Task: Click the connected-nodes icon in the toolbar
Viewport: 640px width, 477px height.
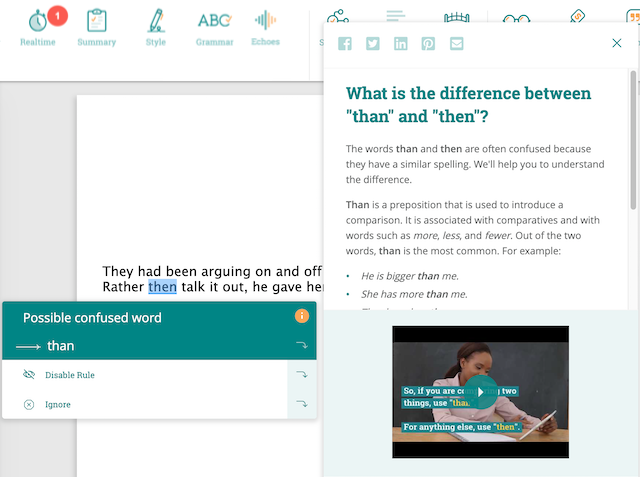Action: click(x=338, y=16)
